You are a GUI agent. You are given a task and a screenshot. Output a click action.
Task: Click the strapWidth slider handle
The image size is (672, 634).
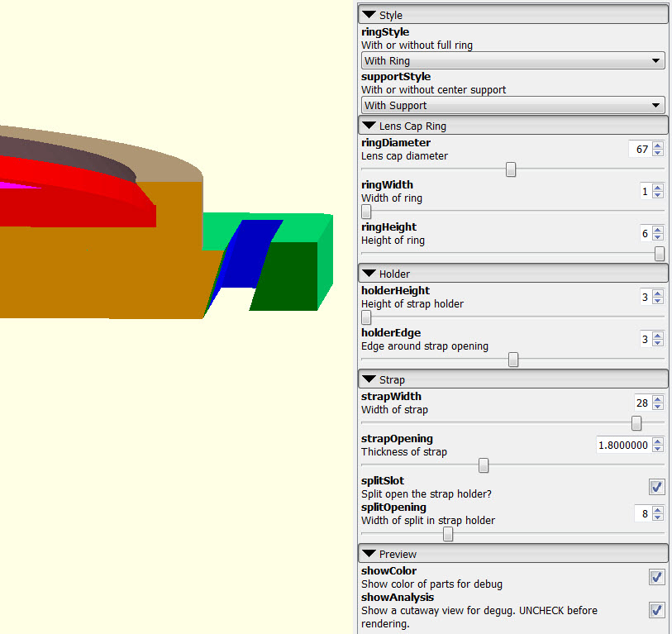pyautogui.click(x=636, y=423)
